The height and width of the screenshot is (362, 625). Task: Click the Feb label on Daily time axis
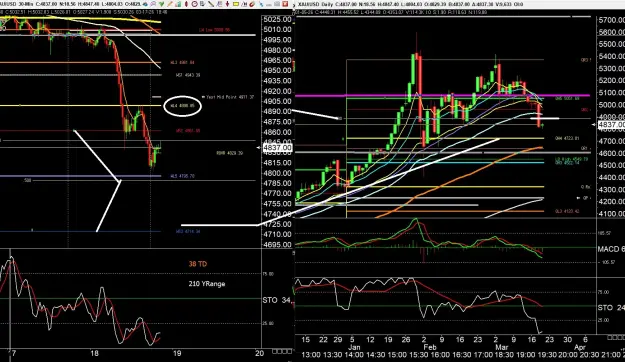tap(430, 347)
